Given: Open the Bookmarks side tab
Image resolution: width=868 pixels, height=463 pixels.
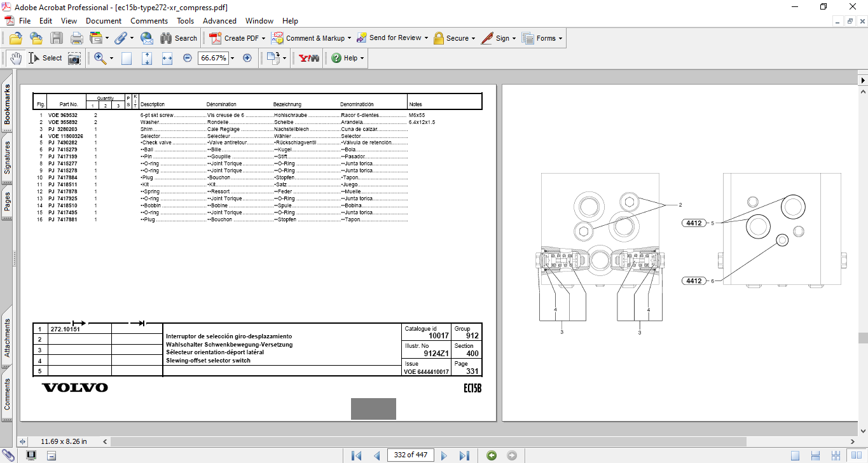Looking at the screenshot, I should (x=8, y=104).
